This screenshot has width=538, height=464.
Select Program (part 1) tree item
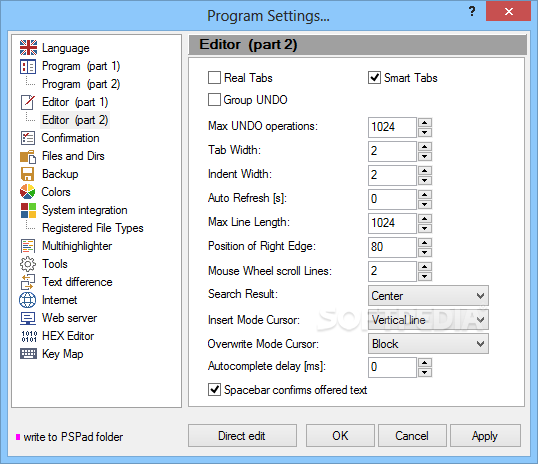pyautogui.click(x=81, y=66)
